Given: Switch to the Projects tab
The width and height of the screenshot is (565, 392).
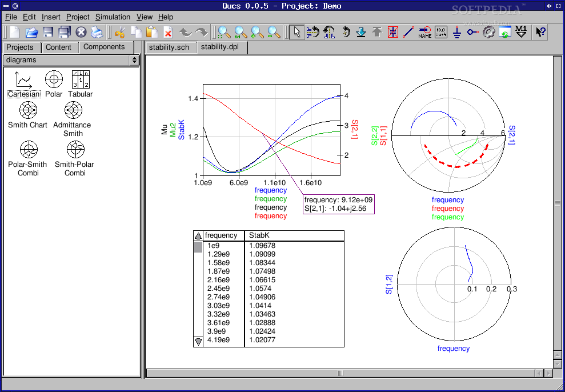Looking at the screenshot, I should pos(21,47).
